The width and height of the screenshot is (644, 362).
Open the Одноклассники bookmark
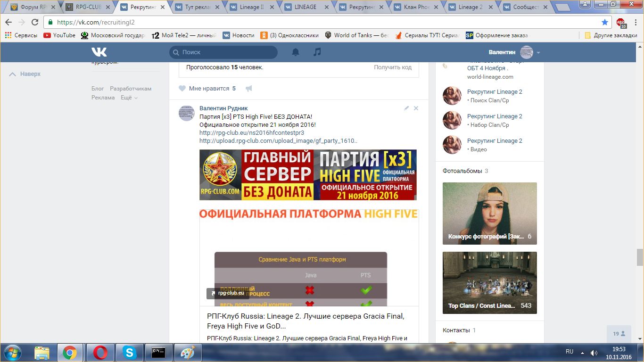289,35
